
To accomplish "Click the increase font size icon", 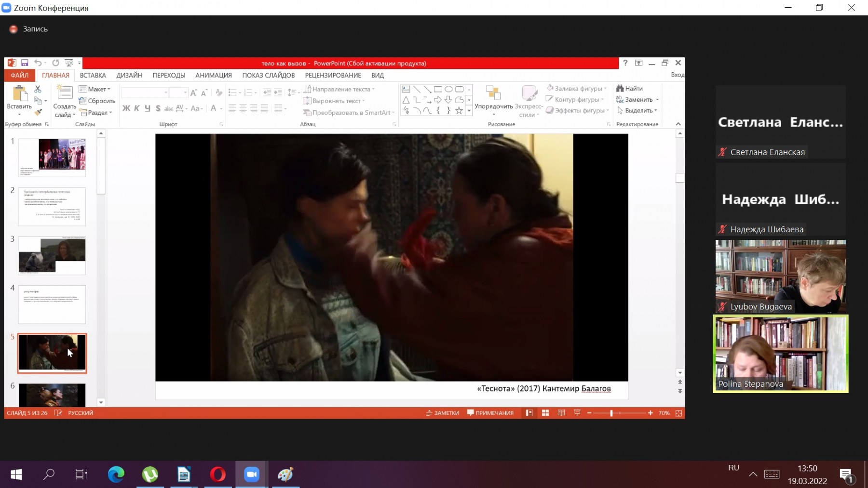I will [193, 92].
